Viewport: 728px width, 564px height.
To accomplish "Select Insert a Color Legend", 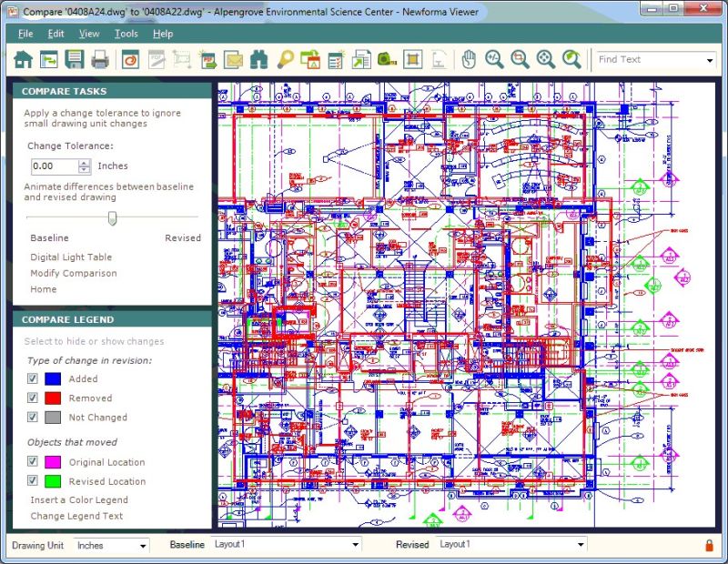I will [x=78, y=499].
